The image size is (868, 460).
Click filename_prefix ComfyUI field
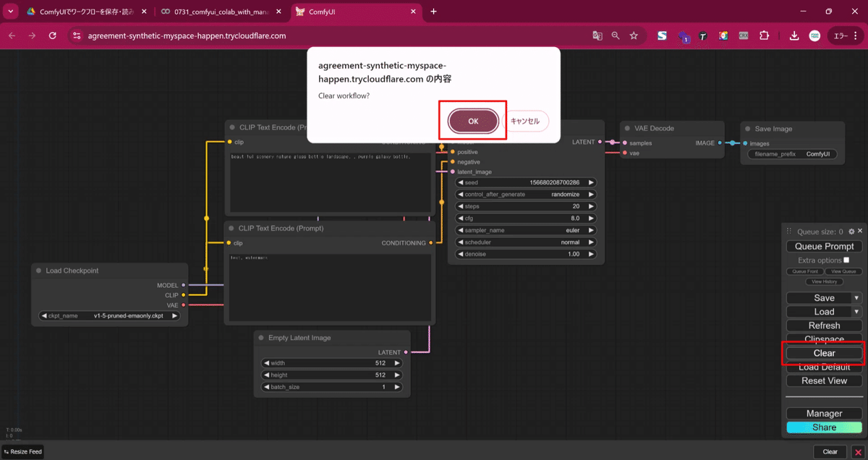tap(792, 154)
